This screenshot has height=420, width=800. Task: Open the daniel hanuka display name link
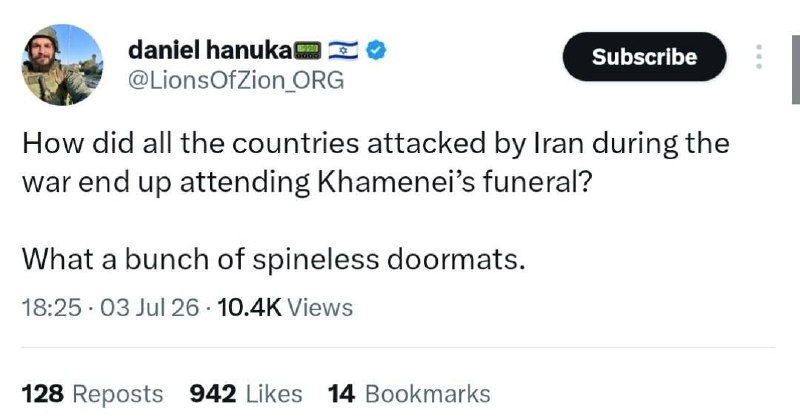pyautogui.click(x=211, y=50)
